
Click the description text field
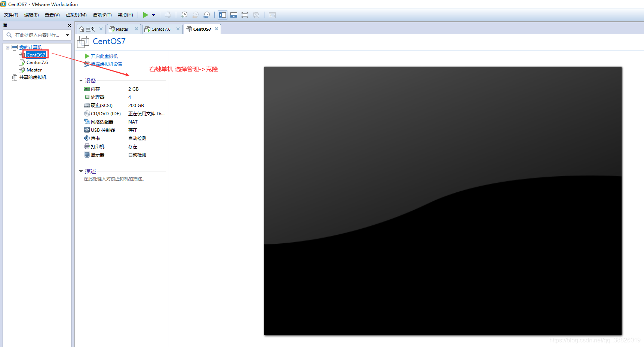114,179
